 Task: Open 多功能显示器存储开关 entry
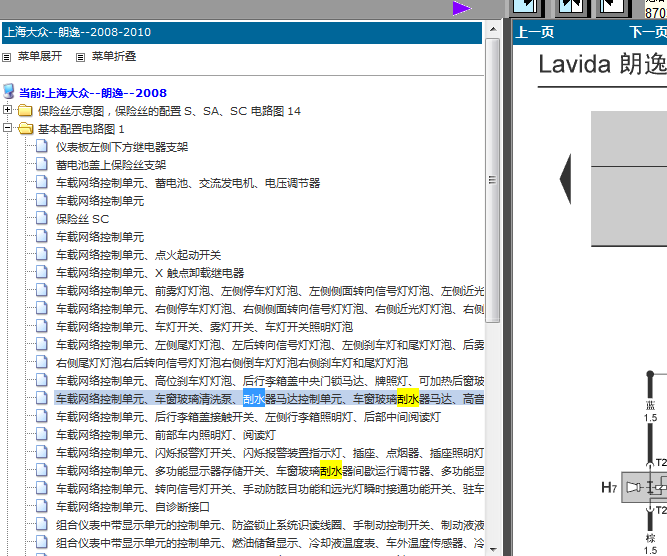pos(270,471)
